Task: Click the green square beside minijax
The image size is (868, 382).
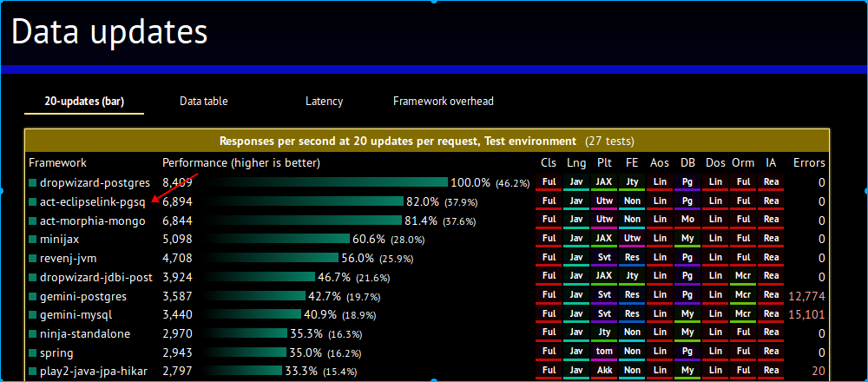Action: (x=33, y=240)
